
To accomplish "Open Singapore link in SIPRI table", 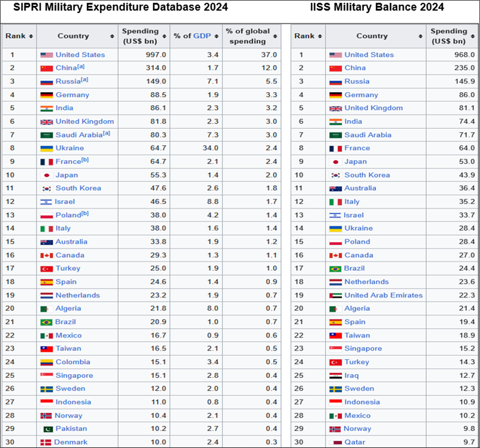I will pyautogui.click(x=74, y=375).
